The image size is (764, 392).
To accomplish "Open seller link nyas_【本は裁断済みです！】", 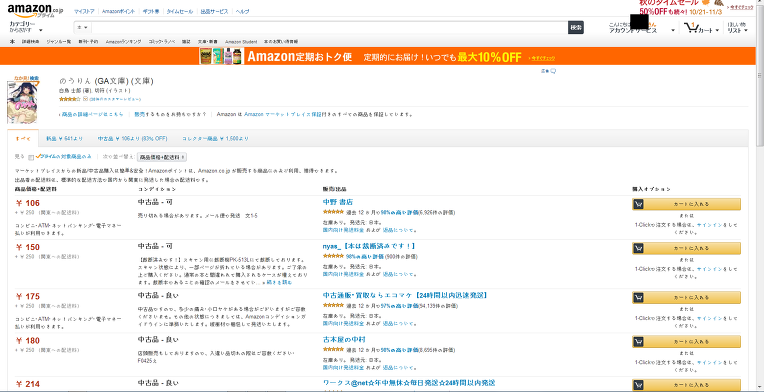I will (369, 246).
